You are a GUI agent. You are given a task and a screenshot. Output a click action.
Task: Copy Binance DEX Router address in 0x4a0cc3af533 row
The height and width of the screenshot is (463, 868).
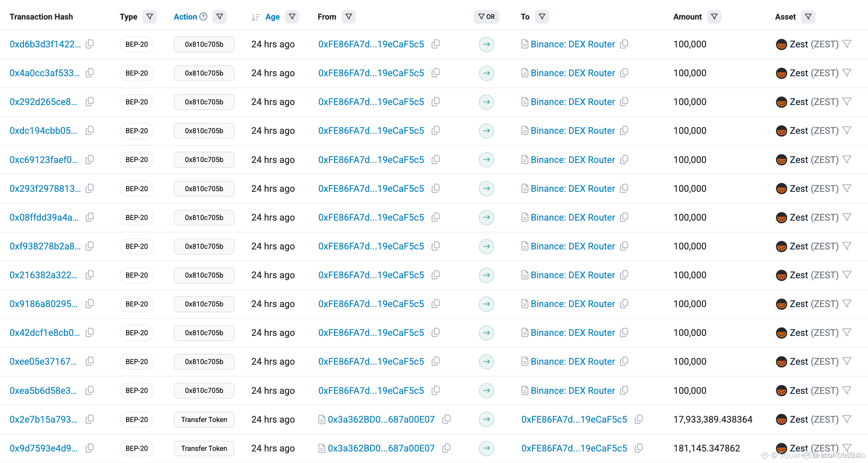pyautogui.click(x=624, y=73)
